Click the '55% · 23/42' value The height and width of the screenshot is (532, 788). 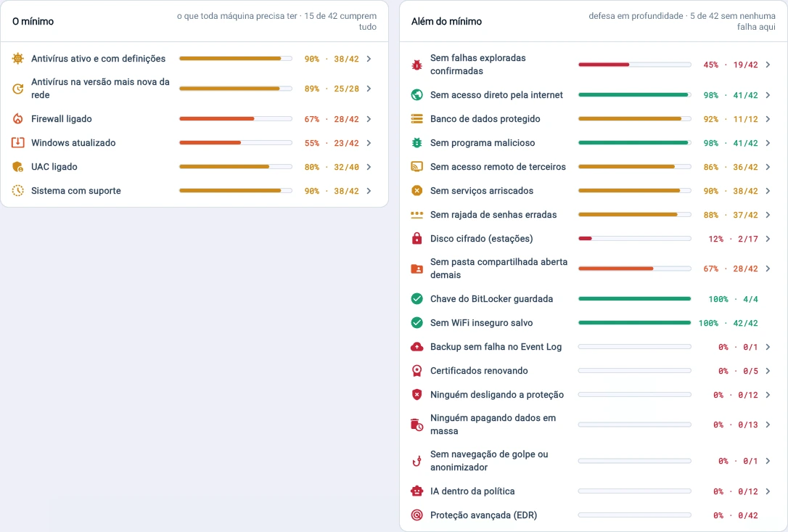pos(332,143)
